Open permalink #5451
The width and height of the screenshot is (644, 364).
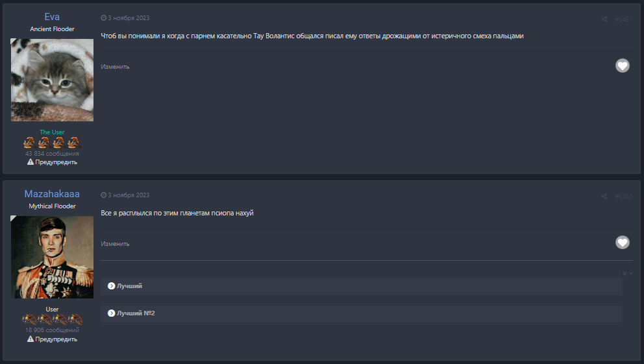[x=623, y=19]
